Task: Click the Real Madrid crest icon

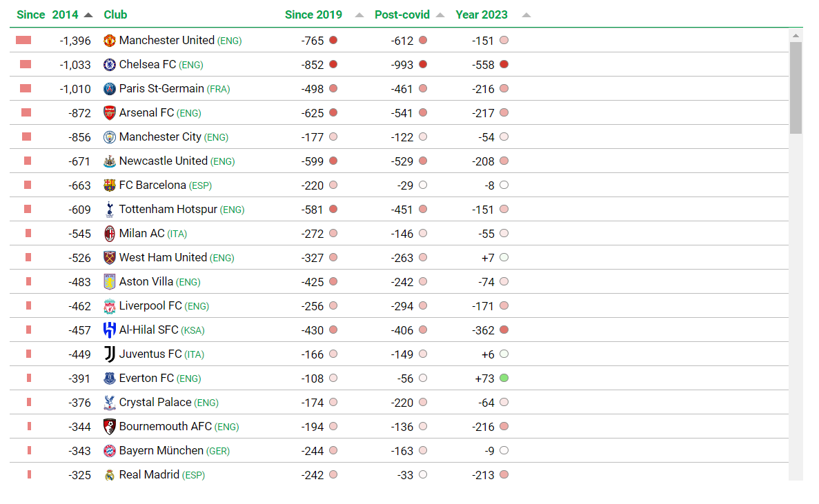Action: (109, 475)
